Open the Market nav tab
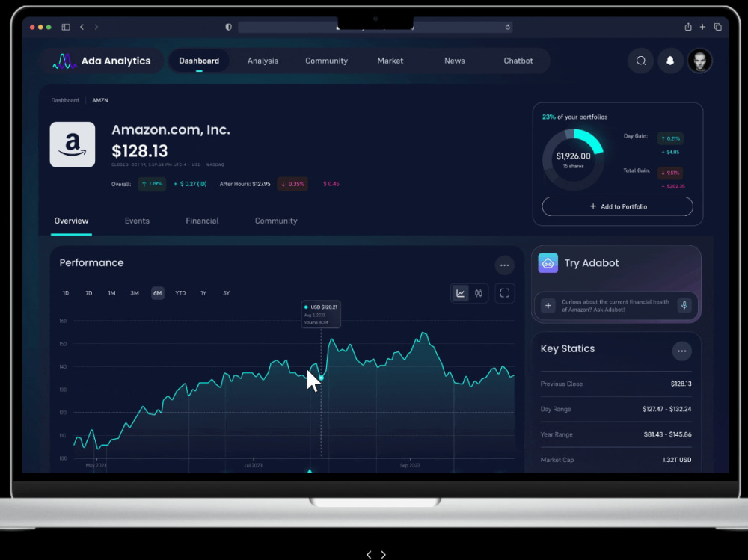748x560 pixels. coord(390,61)
